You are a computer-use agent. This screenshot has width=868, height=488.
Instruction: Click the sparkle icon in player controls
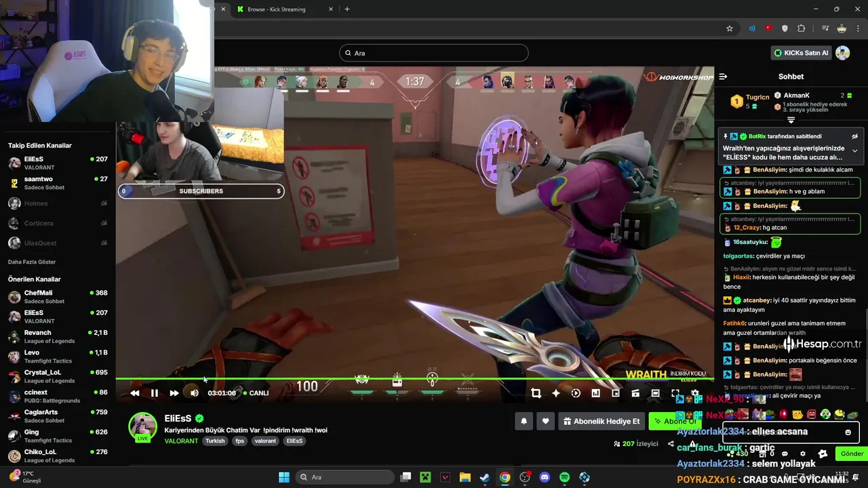tap(556, 393)
